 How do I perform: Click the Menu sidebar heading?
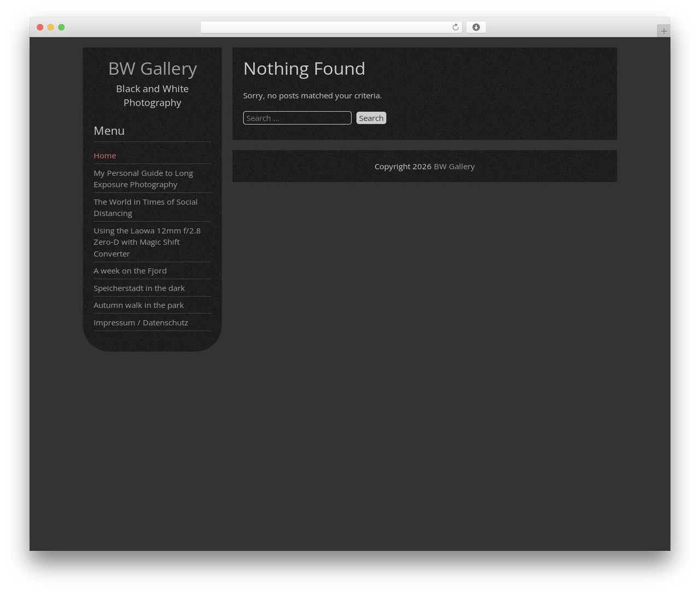[x=109, y=130]
